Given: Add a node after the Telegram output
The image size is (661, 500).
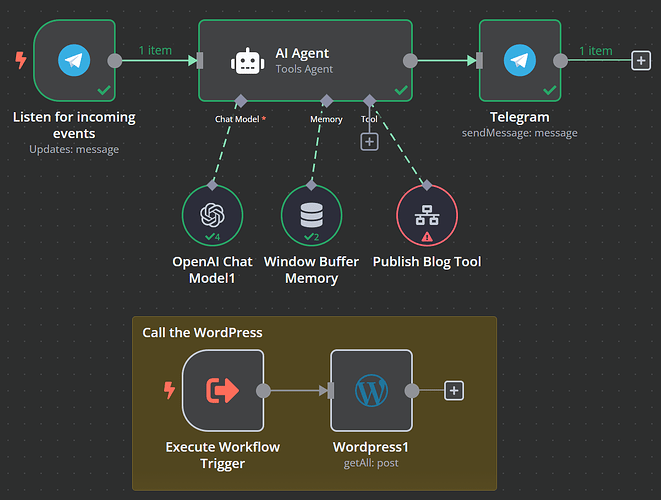Looking at the screenshot, I should click(x=641, y=61).
